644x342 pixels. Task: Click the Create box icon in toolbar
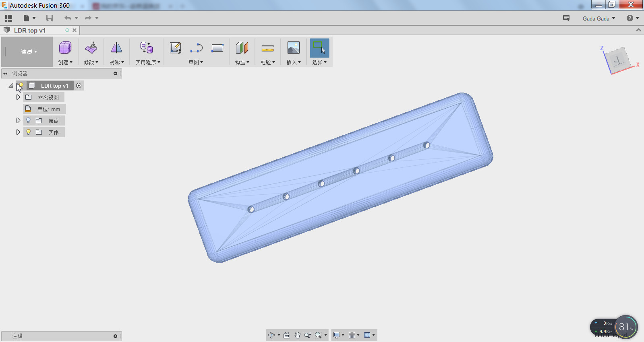click(x=65, y=48)
